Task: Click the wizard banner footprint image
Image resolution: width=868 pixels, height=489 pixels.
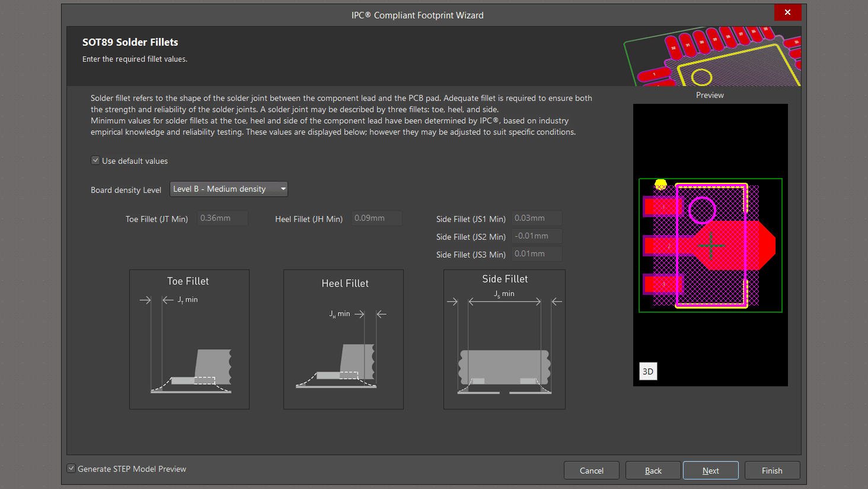Action: pyautogui.click(x=712, y=56)
